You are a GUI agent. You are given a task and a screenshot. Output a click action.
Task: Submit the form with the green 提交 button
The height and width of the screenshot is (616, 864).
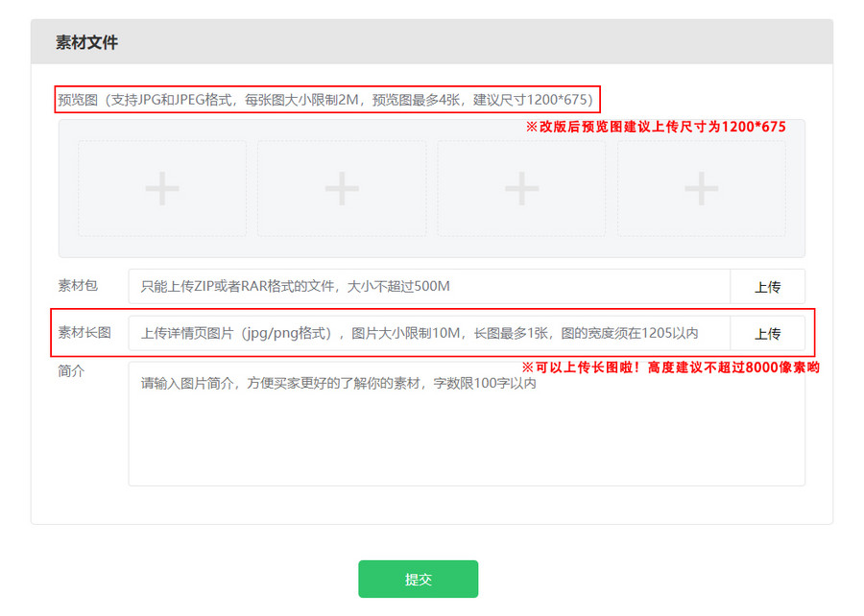tap(418, 580)
